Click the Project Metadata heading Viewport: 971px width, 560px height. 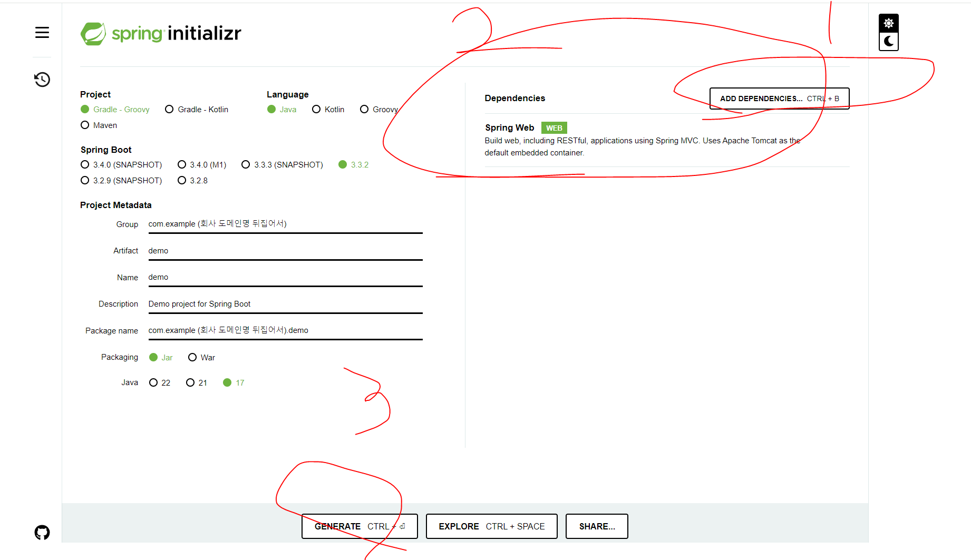pos(116,205)
